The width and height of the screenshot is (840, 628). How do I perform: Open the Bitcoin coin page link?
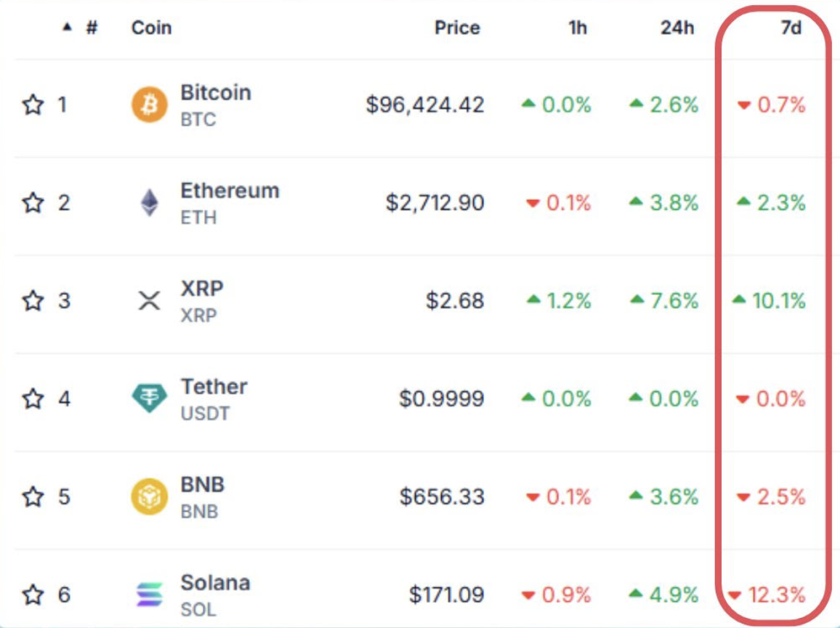(x=215, y=93)
